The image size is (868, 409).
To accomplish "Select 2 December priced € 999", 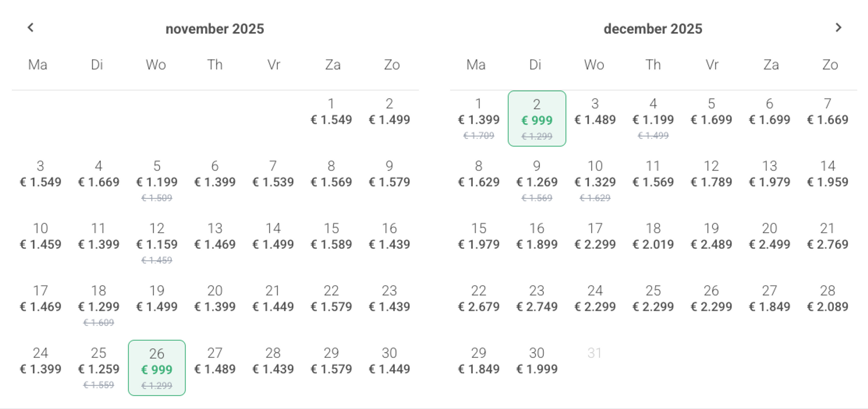I will pyautogui.click(x=537, y=119).
